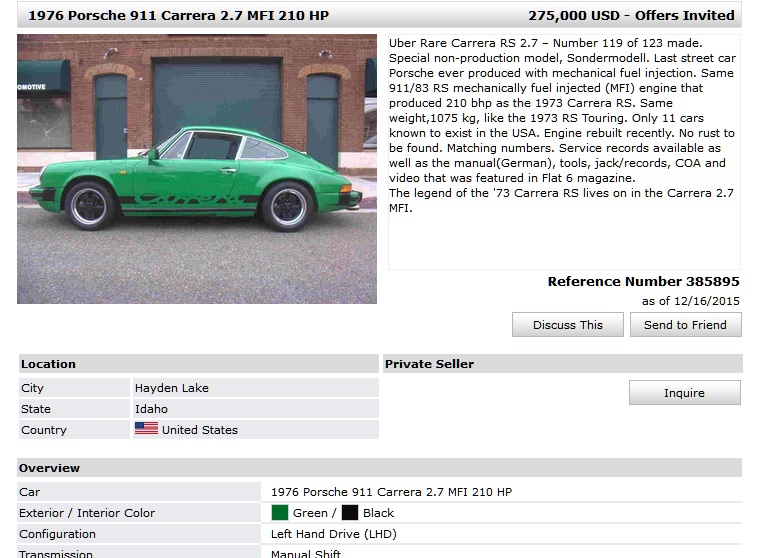Open the green Porsche 911 photo

[197, 169]
